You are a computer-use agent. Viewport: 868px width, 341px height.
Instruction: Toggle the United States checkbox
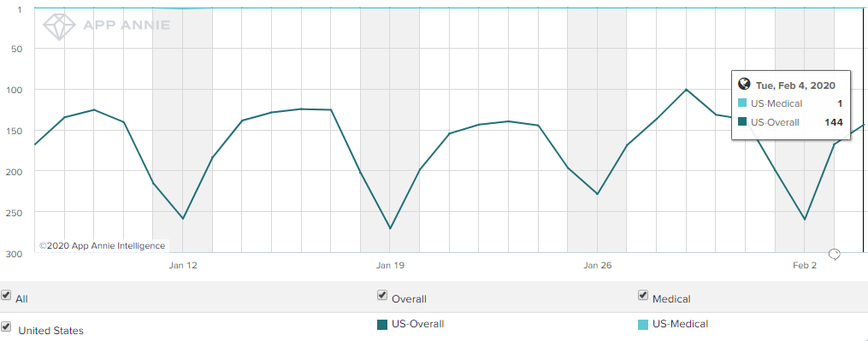click(6, 326)
